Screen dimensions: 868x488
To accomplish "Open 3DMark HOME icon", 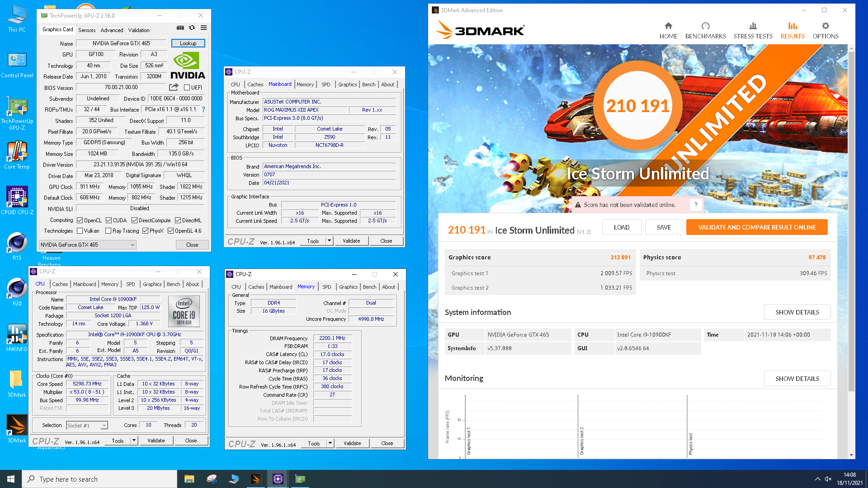I will [668, 30].
